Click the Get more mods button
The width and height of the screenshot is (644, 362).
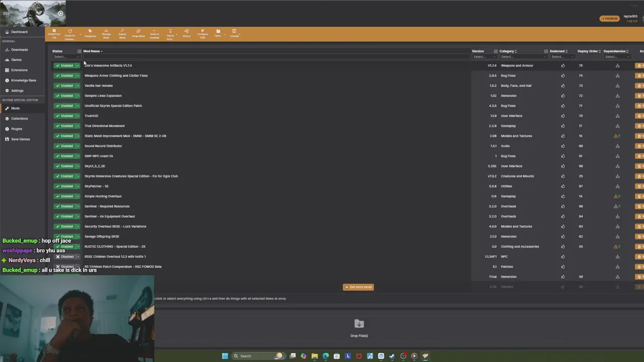tap(358, 287)
